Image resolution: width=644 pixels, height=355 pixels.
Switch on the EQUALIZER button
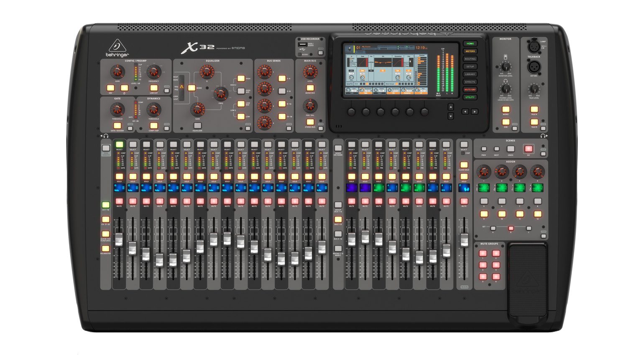198,125
